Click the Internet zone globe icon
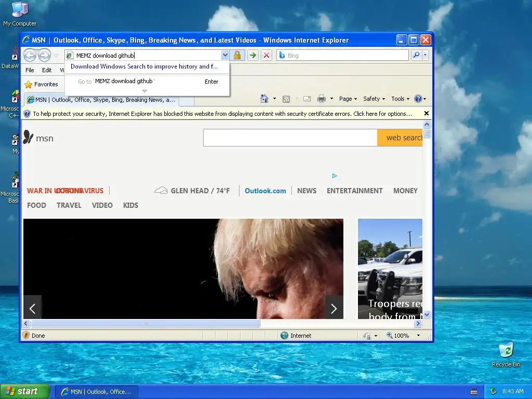532x399 pixels. point(284,336)
